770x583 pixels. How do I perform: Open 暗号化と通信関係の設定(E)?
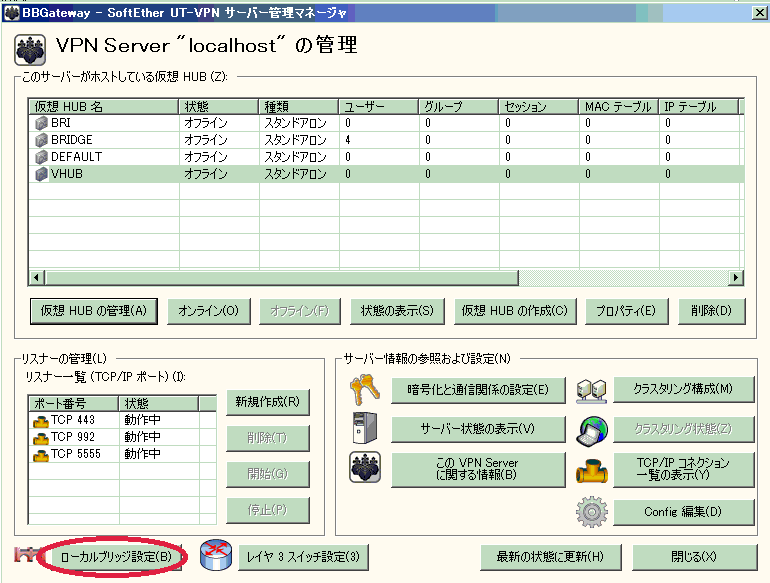478,390
